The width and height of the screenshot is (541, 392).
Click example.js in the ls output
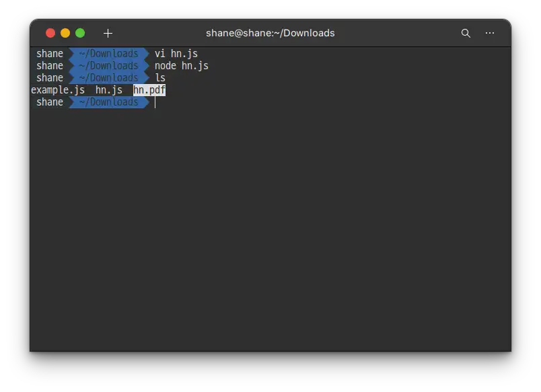(x=58, y=90)
